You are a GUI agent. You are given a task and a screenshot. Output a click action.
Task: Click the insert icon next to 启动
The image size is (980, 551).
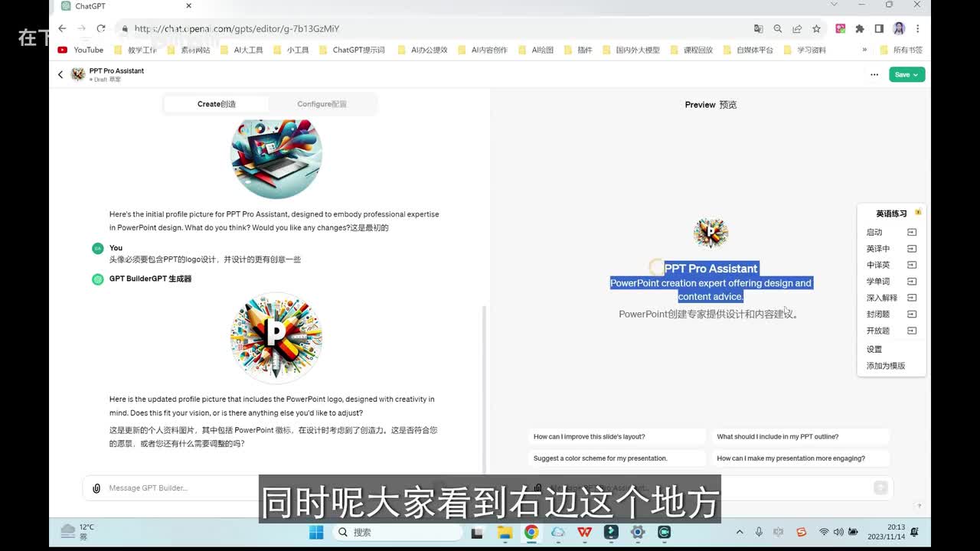[911, 232]
